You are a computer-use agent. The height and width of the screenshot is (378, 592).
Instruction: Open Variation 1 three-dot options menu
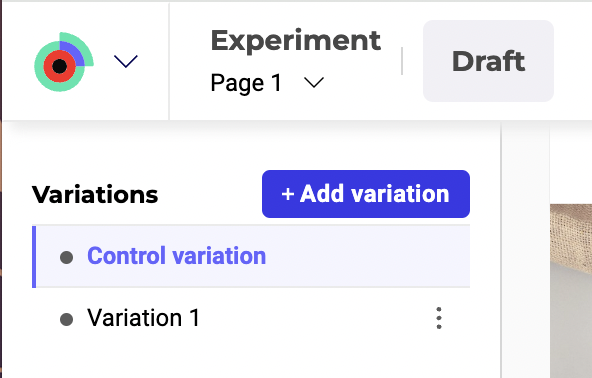coord(439,318)
